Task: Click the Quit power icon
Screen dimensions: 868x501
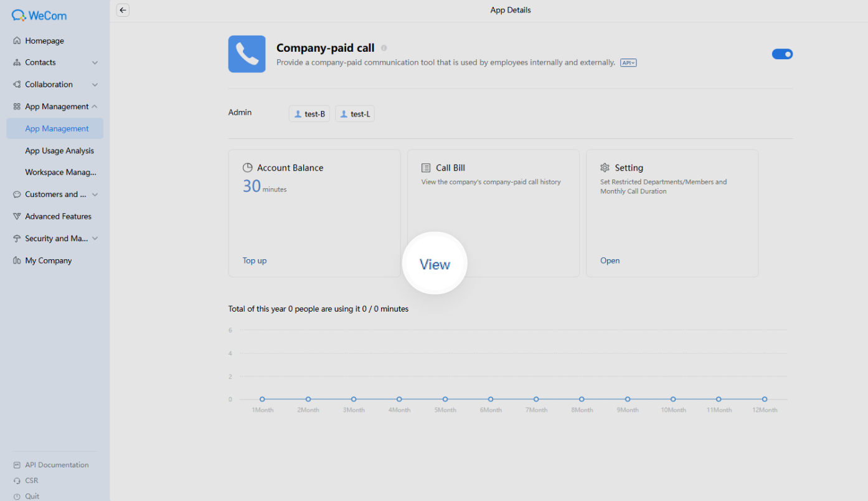Action: tap(17, 497)
